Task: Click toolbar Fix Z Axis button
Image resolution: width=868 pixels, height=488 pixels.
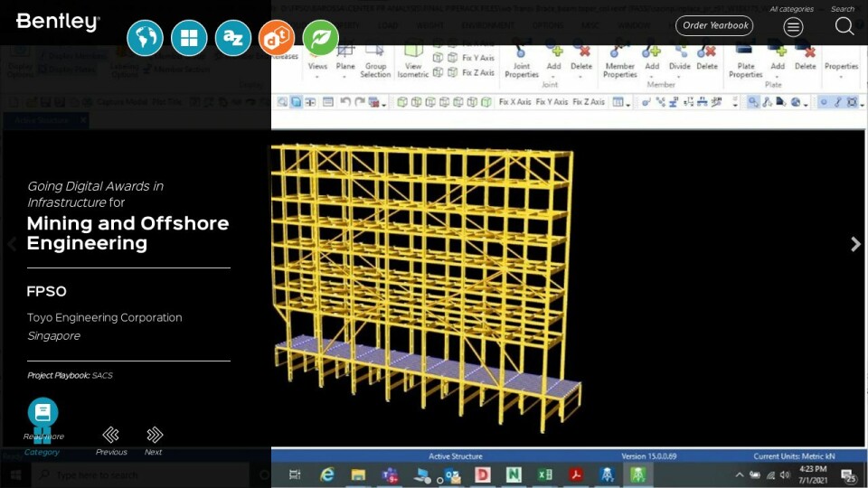Action: (x=589, y=102)
